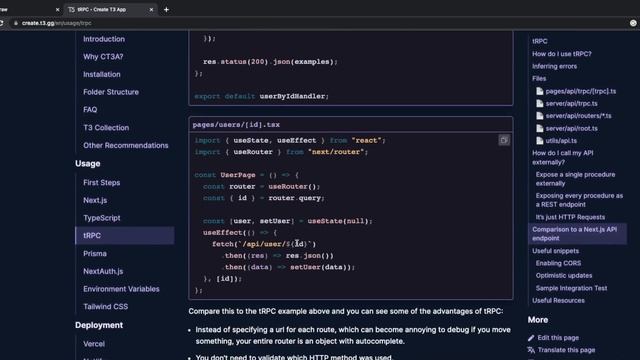Copy the pages/users/[id].tsx code block
The width and height of the screenshot is (640, 360).
coord(504,140)
